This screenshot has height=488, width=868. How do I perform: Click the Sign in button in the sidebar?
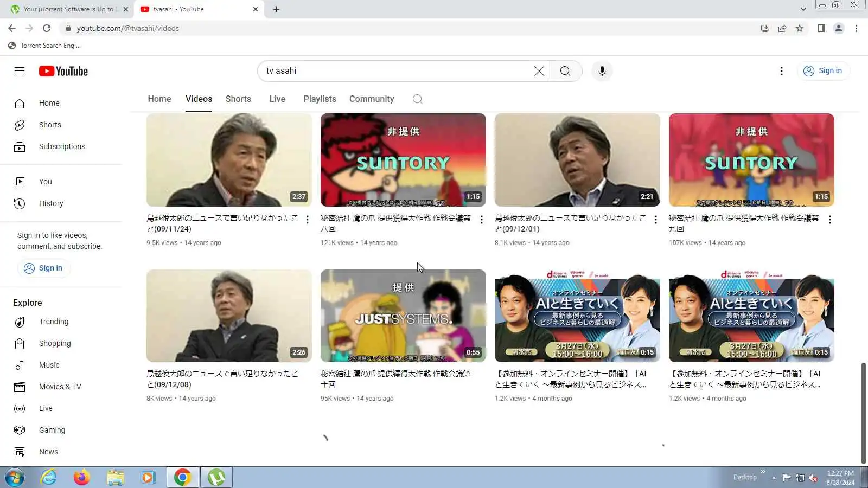pos(43,268)
